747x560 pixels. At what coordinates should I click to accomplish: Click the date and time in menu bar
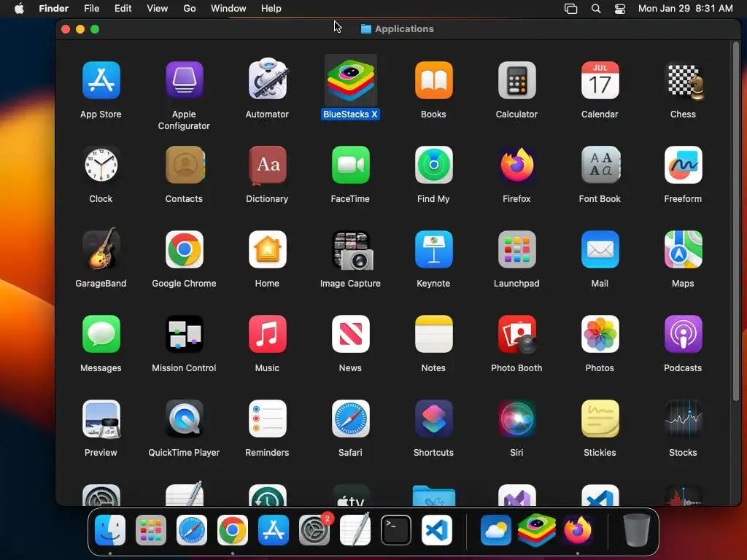pos(685,9)
